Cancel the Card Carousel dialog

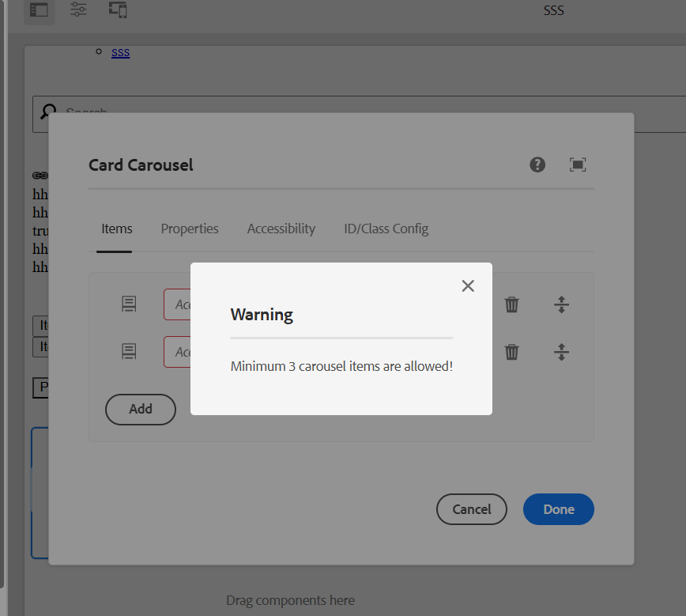[472, 509]
